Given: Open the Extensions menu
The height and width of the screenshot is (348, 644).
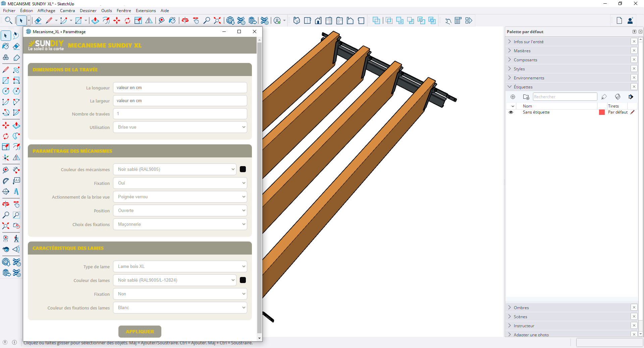Looking at the screenshot, I should point(146,11).
